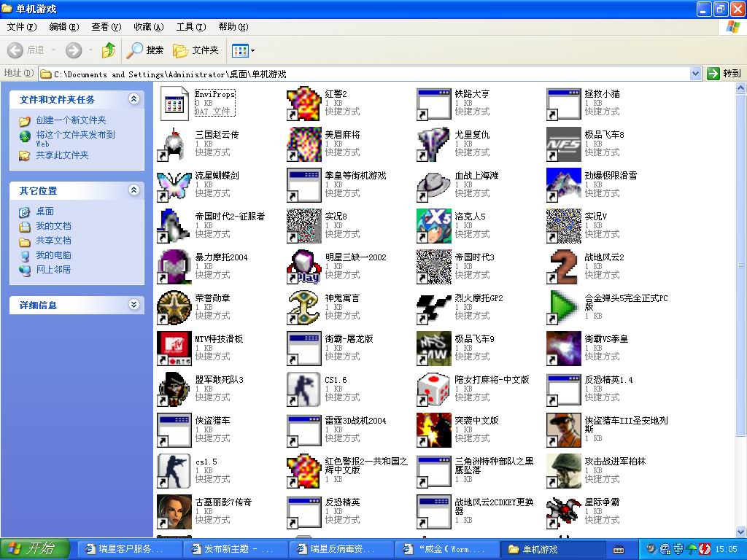Select the 三国赵云传 helmet icon

174,144
